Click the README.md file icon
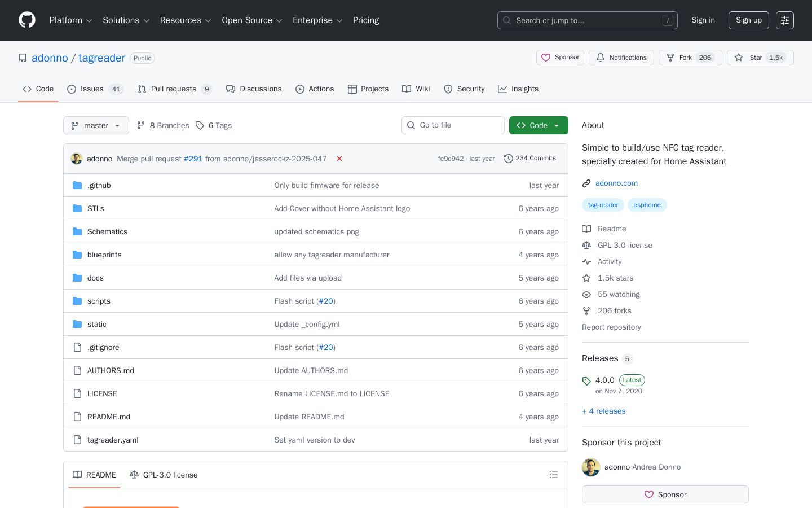The height and width of the screenshot is (508, 812). [x=77, y=417]
